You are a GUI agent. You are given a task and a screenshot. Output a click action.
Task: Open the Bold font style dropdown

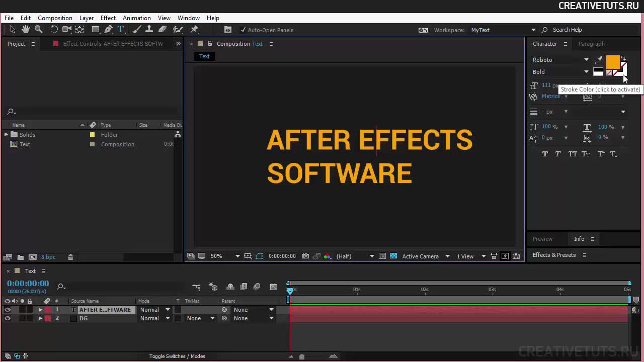point(560,72)
